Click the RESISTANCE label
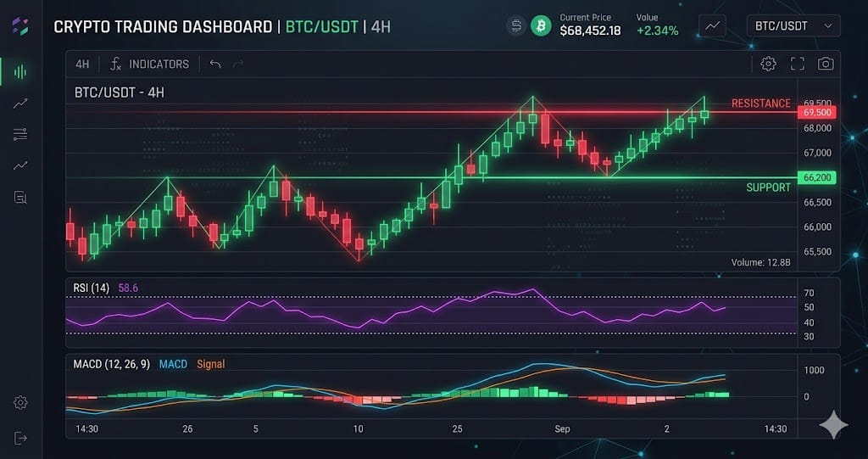 [x=760, y=104]
